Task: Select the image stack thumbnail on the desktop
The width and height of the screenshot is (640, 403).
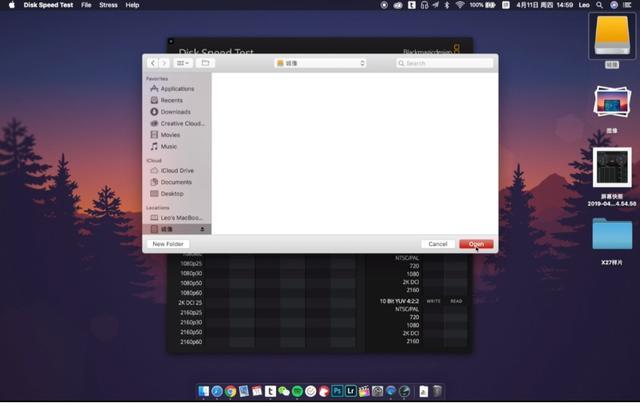Action: (611, 102)
